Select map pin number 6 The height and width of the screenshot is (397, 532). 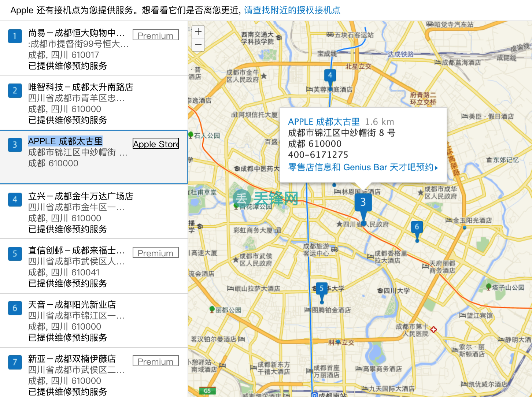[x=417, y=231]
